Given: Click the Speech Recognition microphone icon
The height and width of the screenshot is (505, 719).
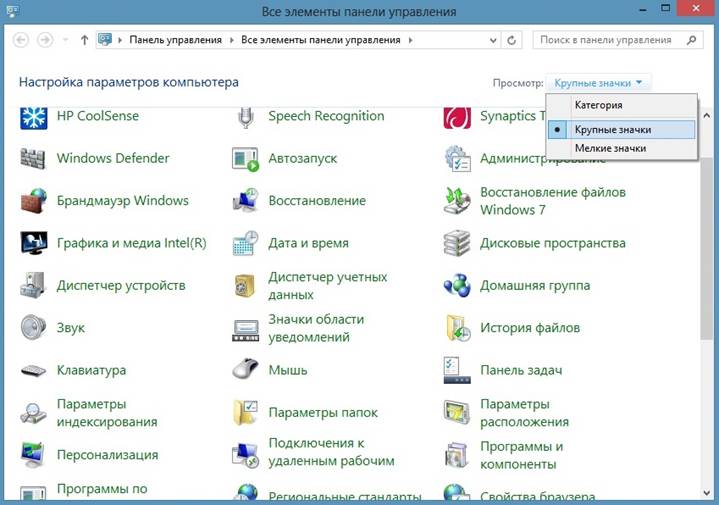Looking at the screenshot, I should [x=246, y=117].
